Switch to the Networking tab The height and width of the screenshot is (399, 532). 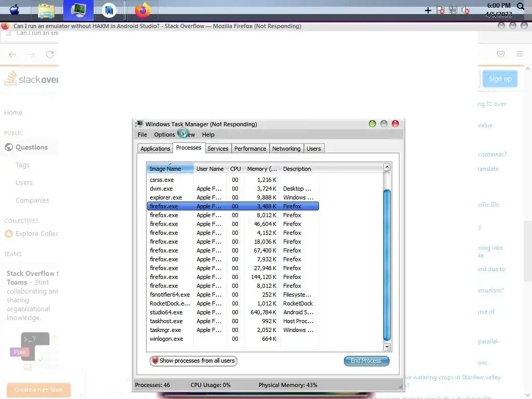[286, 149]
